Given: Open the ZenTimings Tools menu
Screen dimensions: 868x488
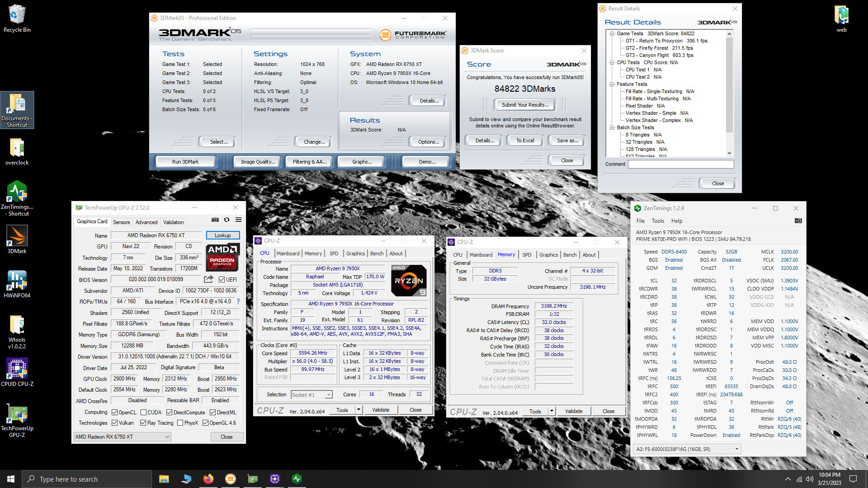Looking at the screenshot, I should coord(658,221).
